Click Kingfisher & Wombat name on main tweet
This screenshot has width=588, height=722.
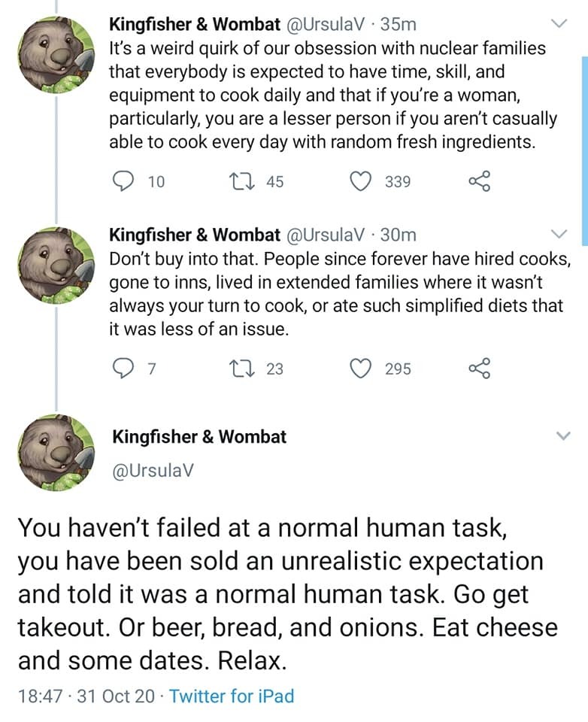pos(199,436)
